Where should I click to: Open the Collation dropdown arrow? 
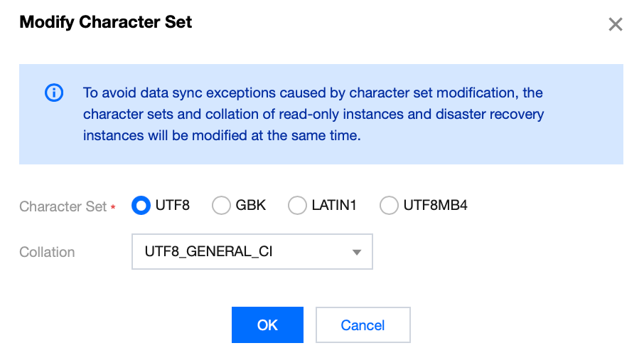point(357,252)
